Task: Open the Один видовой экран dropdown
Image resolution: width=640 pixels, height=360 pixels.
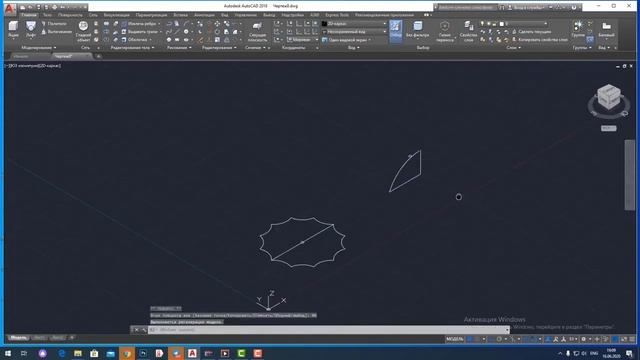Action: tap(347, 40)
